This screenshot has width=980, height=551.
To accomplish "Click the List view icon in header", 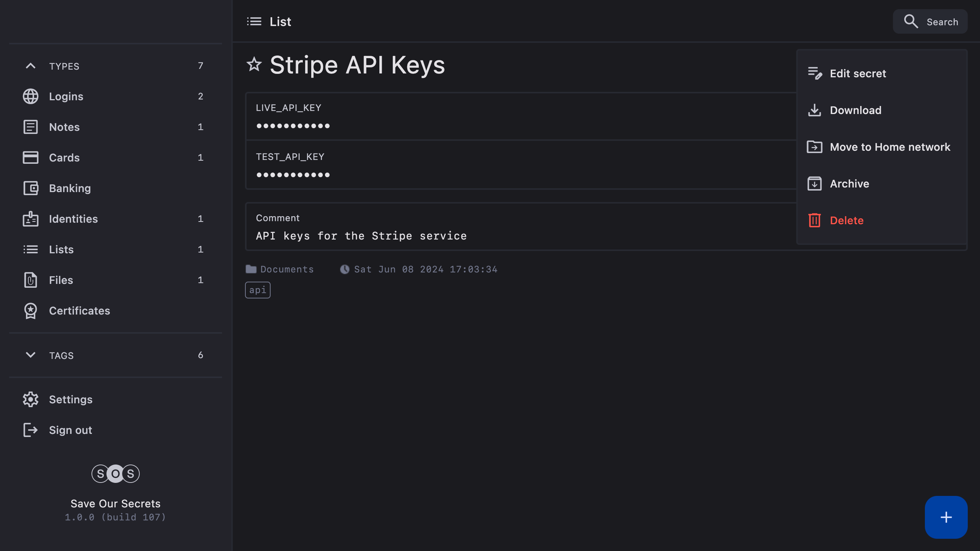I will 254,21.
